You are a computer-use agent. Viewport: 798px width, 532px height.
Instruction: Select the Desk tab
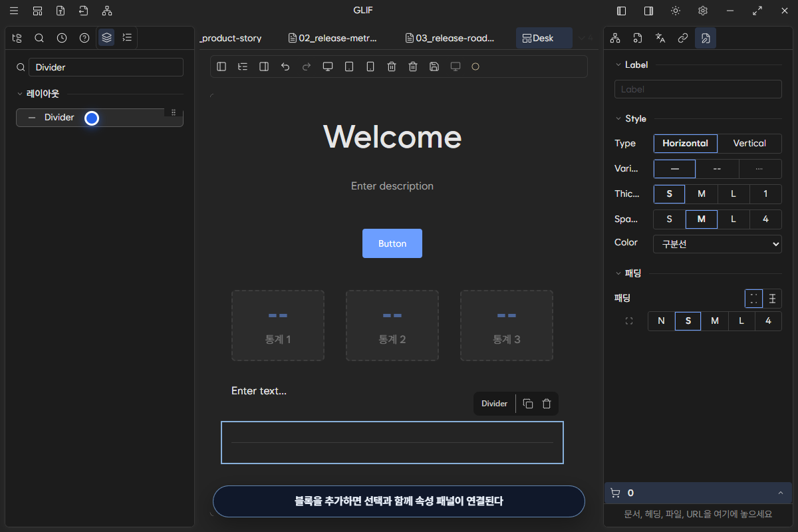click(544, 38)
